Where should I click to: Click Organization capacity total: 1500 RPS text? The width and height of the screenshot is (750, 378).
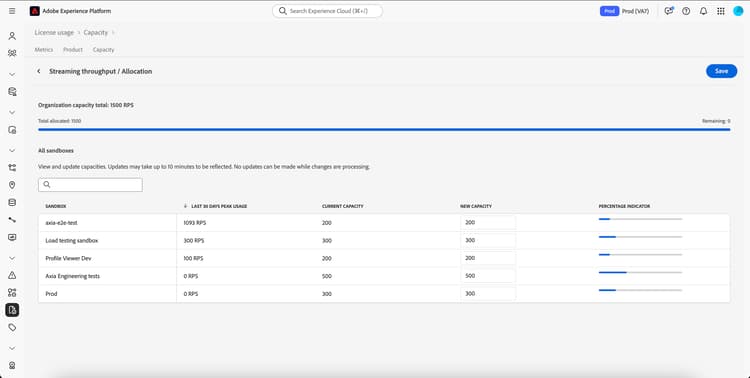[x=86, y=105]
